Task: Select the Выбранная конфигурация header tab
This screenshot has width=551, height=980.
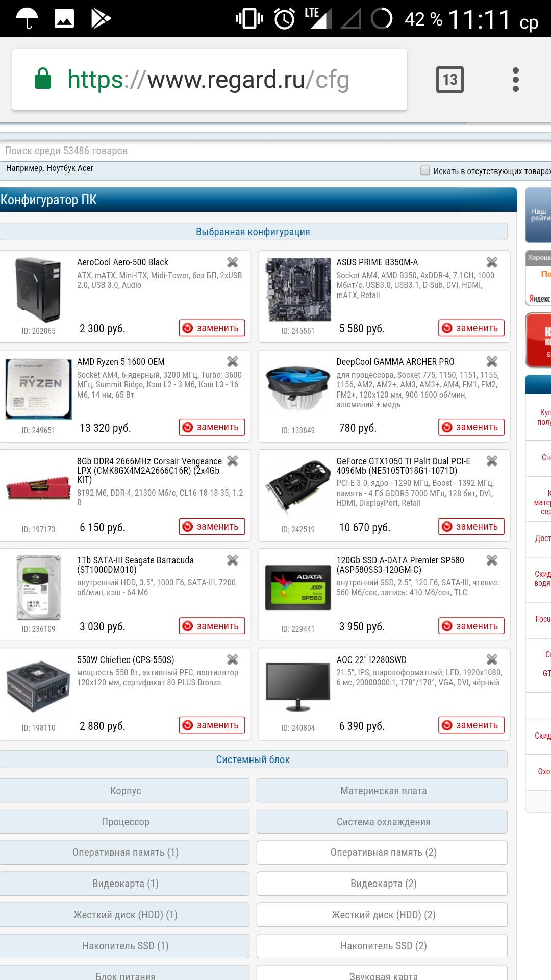Action: (253, 232)
